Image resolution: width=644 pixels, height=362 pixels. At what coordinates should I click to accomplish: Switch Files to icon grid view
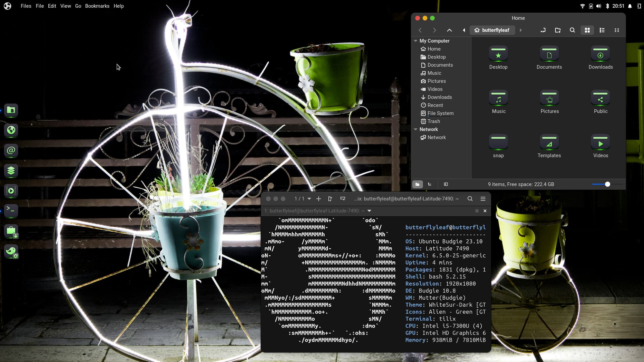pyautogui.click(x=587, y=30)
